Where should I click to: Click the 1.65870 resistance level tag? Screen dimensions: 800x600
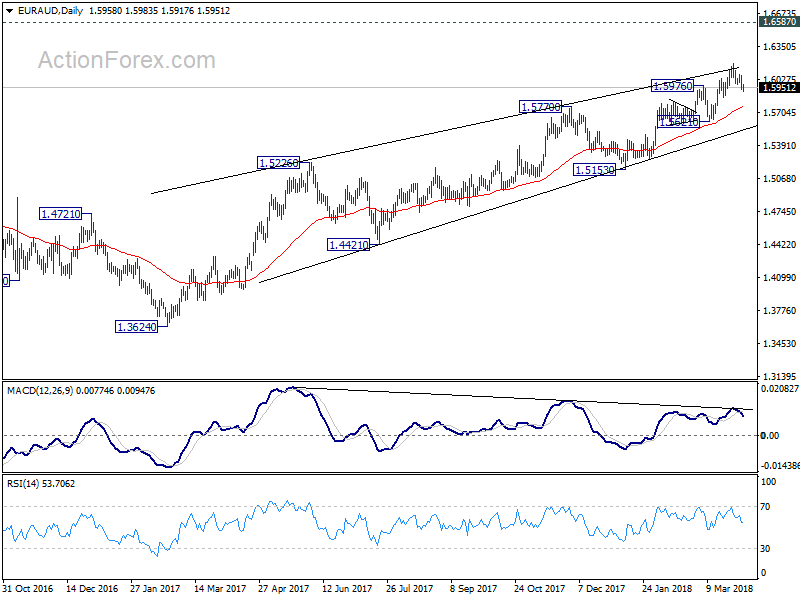pyautogui.click(x=779, y=22)
